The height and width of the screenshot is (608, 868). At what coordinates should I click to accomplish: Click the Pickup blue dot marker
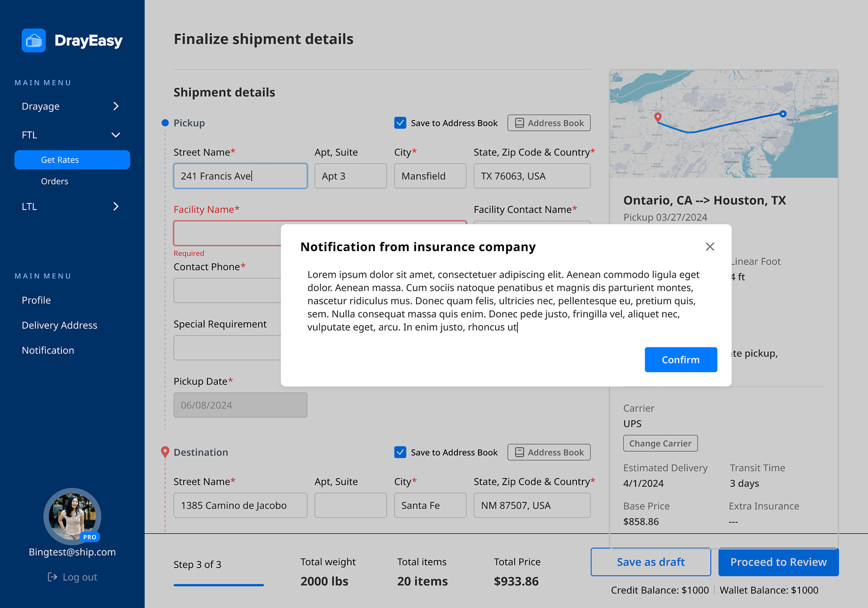point(165,123)
